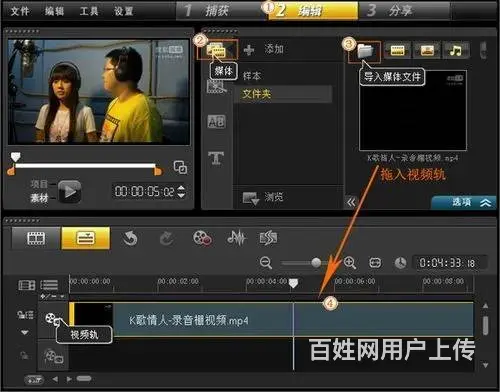
Task: Toggle show audio files filter icon
Action: 456,50
